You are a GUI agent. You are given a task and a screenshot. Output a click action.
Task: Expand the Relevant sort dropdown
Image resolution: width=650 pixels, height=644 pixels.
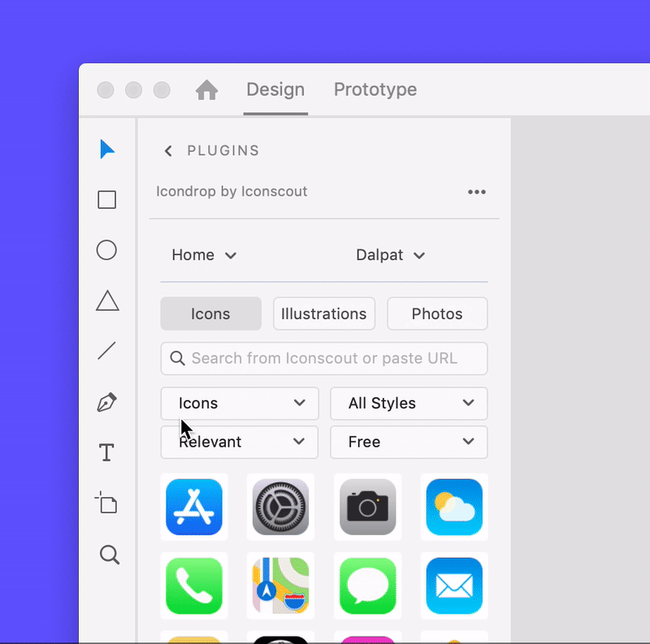point(240,442)
